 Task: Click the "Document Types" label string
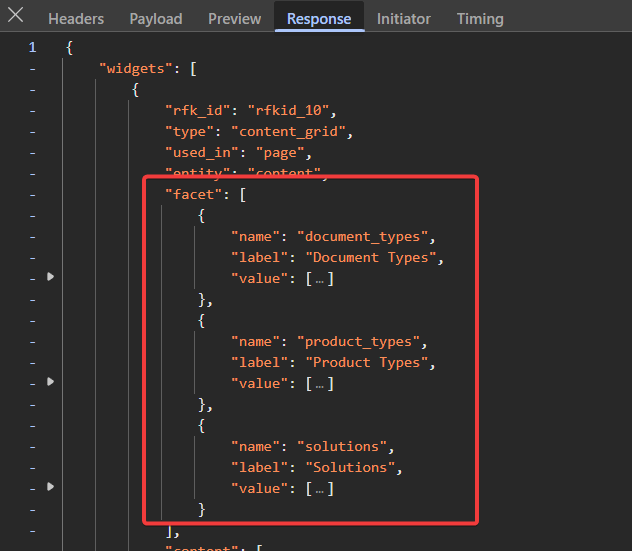coord(371,257)
